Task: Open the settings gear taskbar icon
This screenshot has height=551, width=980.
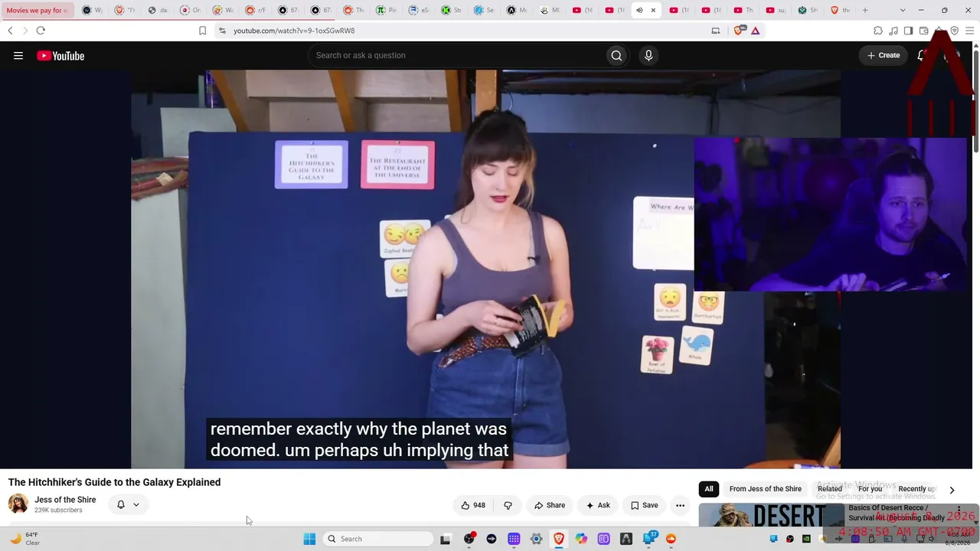Action: 536,539
